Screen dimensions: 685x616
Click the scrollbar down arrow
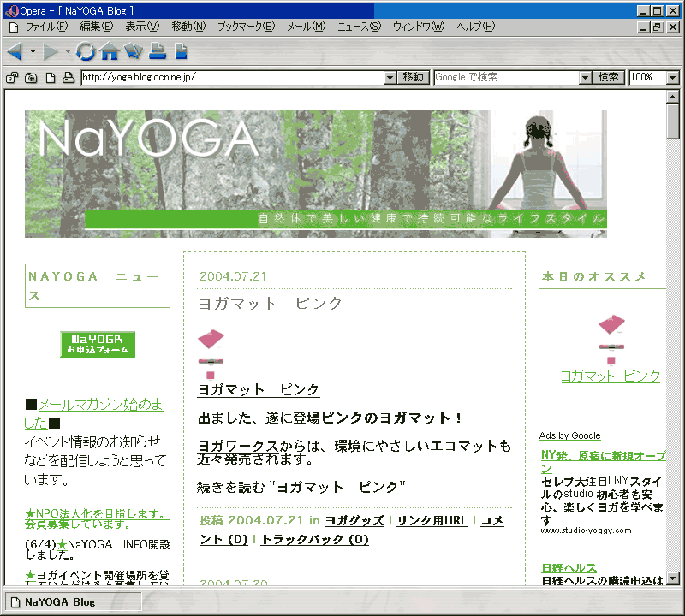673,578
